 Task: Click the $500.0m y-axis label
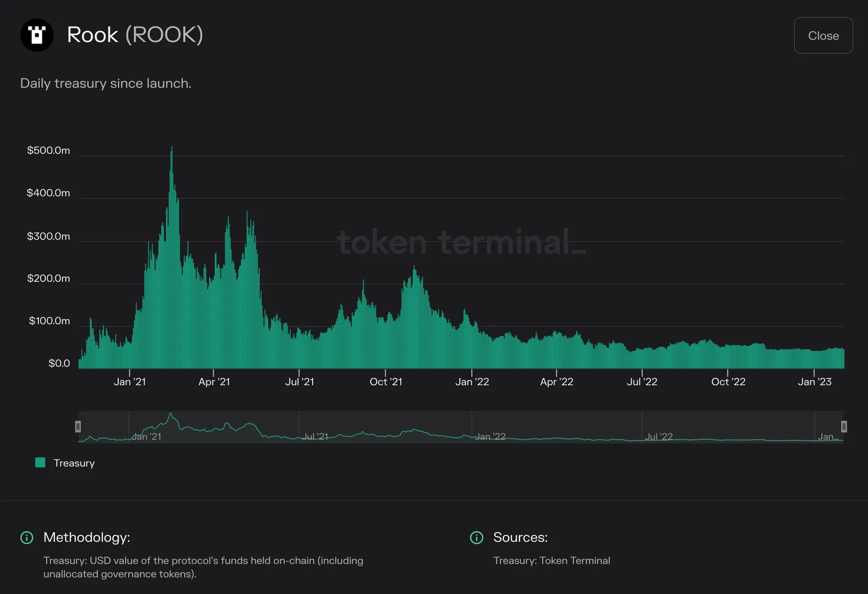pyautogui.click(x=48, y=151)
